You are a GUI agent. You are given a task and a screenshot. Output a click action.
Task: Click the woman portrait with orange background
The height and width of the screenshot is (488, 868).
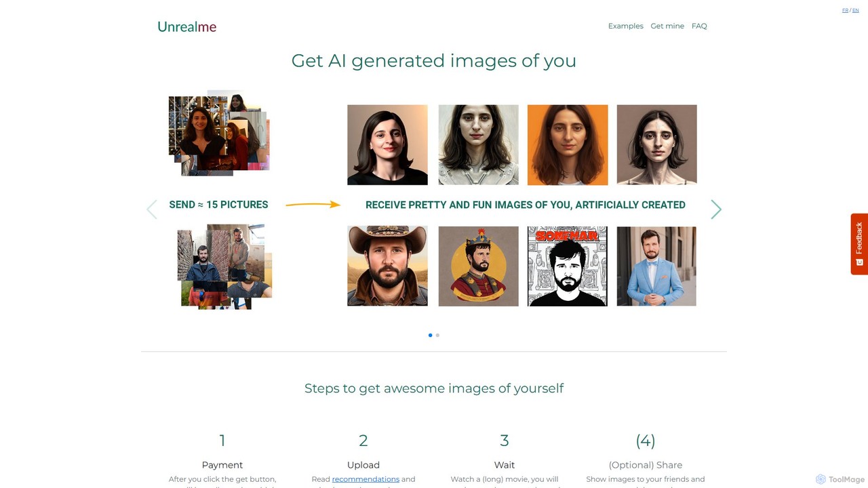(x=568, y=144)
